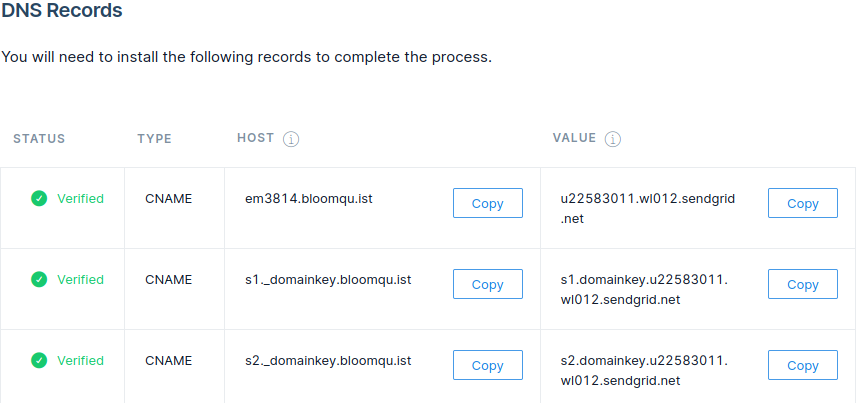Click the Verified status in the first row
The image size is (860, 403).
(80, 198)
